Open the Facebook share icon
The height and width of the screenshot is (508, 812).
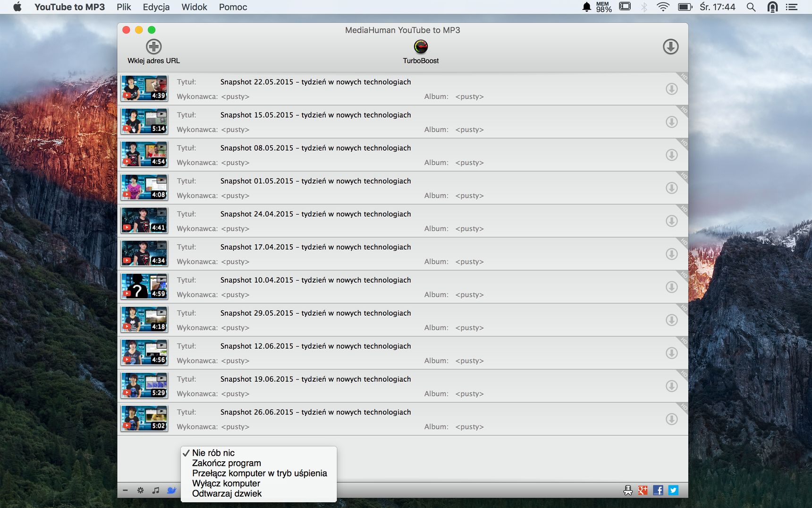click(x=658, y=491)
